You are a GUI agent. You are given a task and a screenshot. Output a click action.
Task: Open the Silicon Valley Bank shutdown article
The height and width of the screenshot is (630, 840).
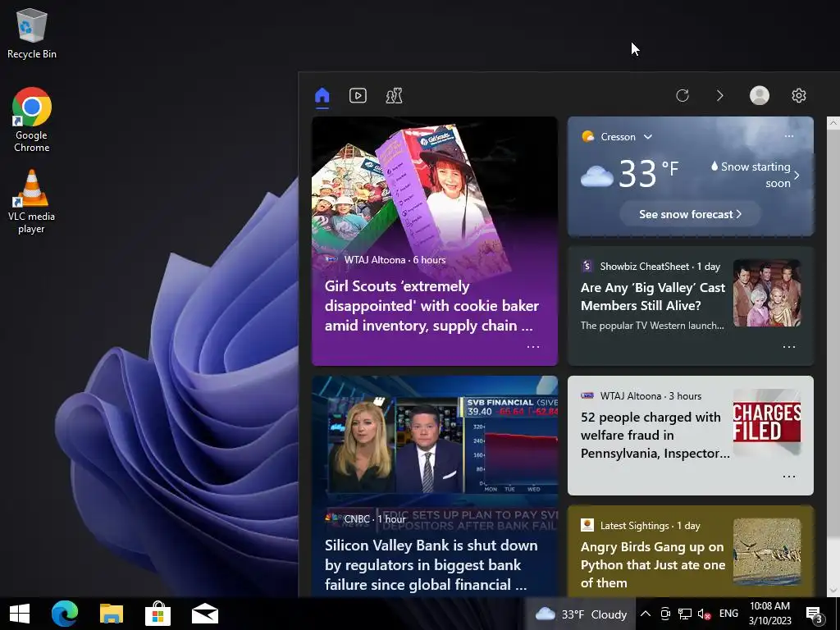click(x=431, y=565)
